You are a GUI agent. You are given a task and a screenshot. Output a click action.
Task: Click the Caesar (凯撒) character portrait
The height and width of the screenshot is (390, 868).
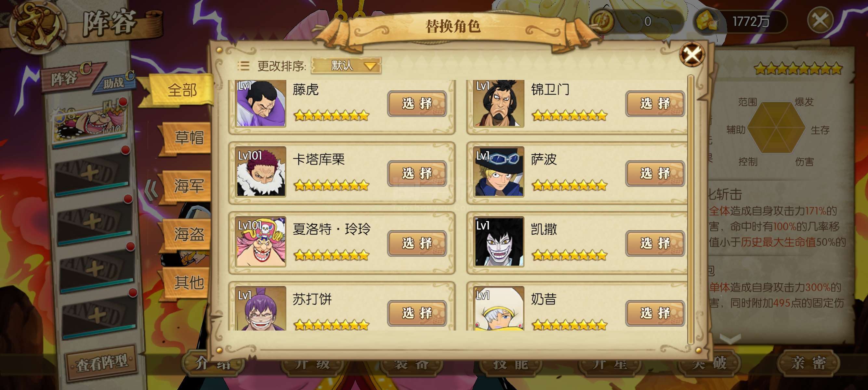[499, 241]
